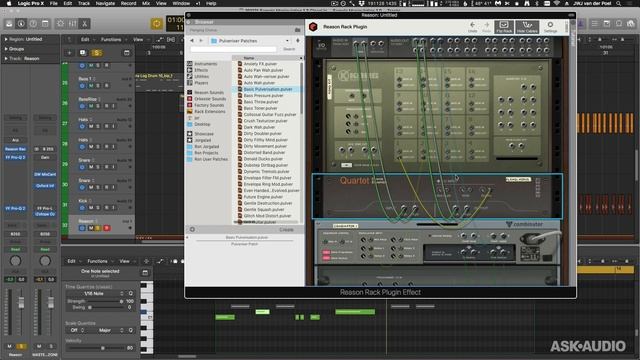Click the Undo arrow in Reason Rack
The image size is (640, 360).
pyautogui.click(x=472, y=27)
